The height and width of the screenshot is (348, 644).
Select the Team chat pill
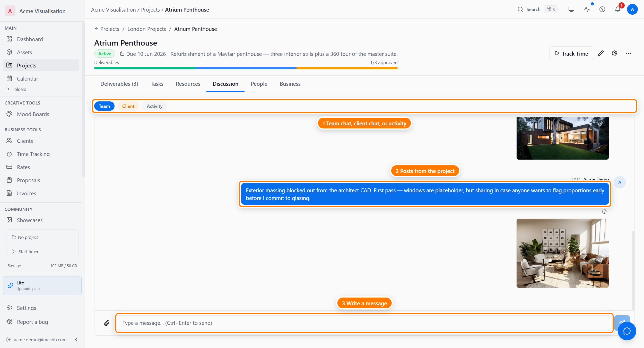pos(104,106)
